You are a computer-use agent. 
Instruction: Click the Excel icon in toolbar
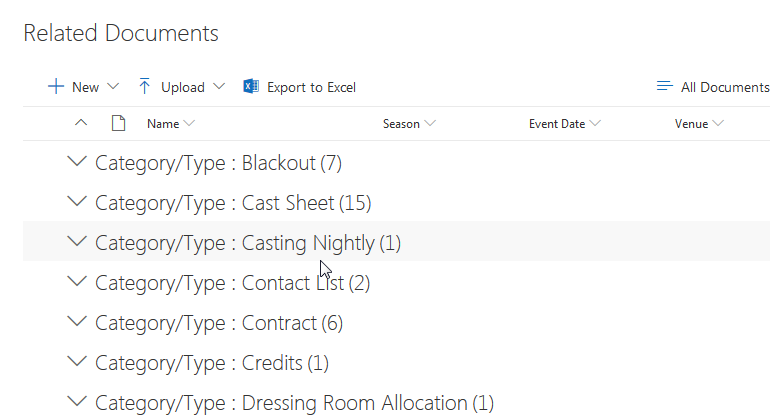[251, 87]
